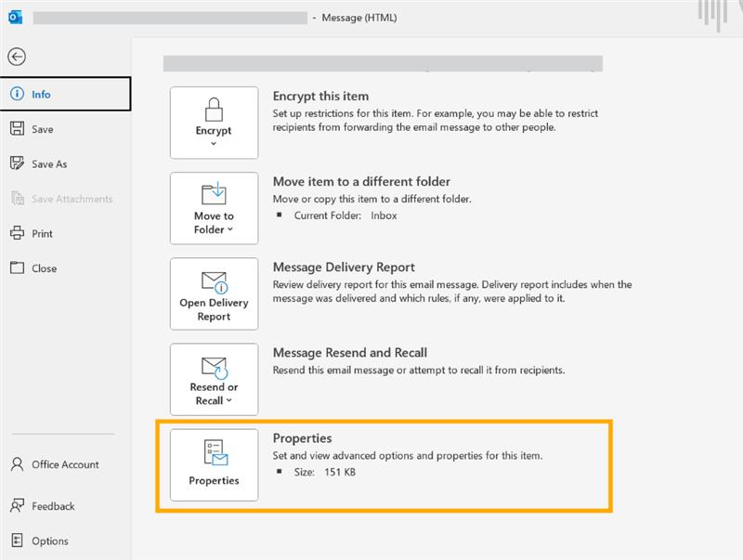Click the printer icon

[17, 233]
